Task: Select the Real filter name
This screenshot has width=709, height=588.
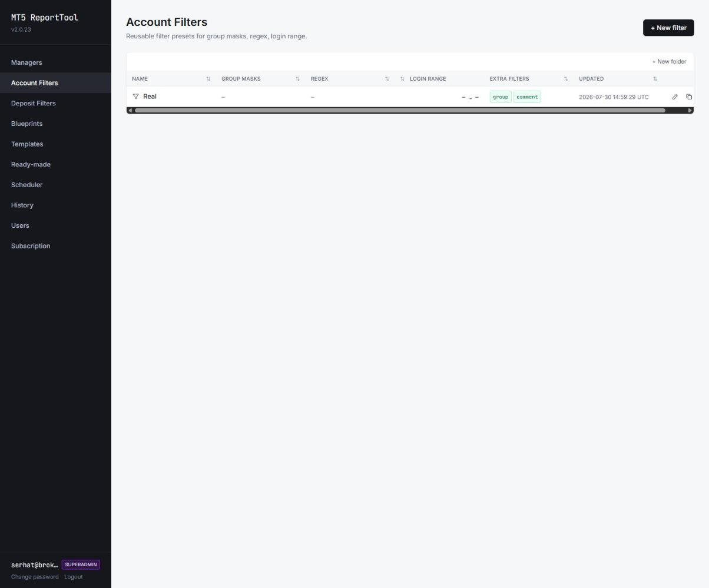Action: [x=150, y=97]
